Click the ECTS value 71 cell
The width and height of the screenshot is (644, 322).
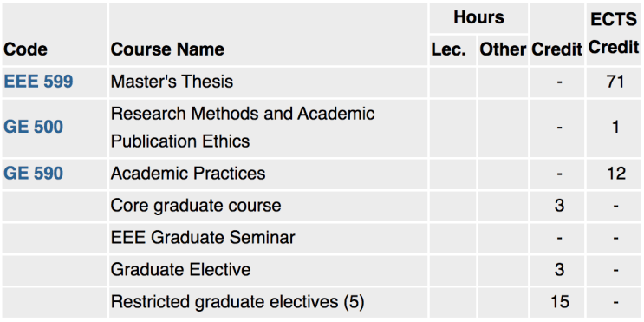coord(615,82)
